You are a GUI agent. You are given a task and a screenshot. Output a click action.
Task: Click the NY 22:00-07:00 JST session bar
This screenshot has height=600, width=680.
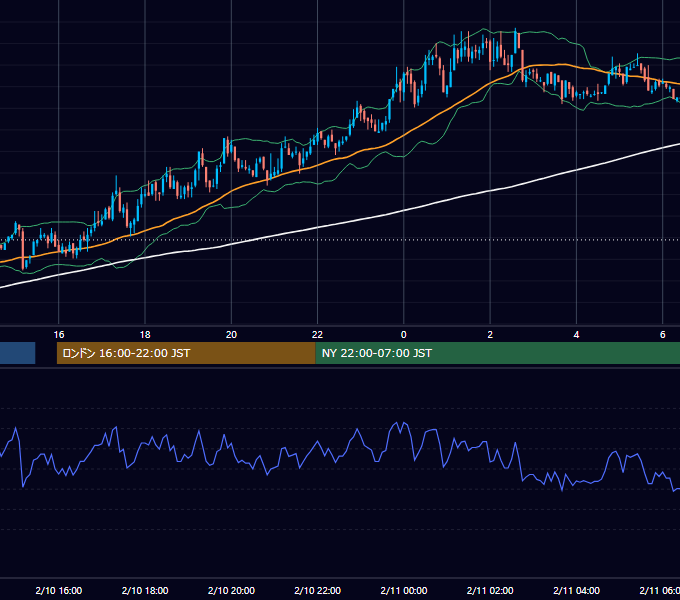click(497, 353)
